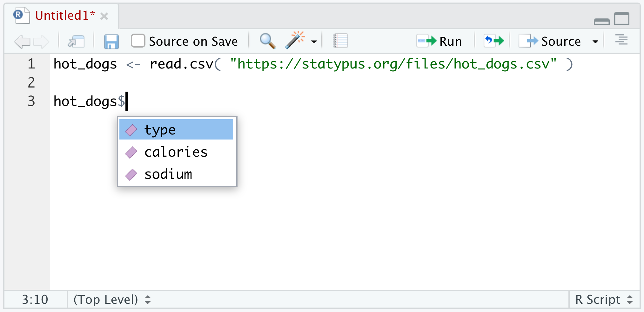Click the save document floppy disk icon
644x312 pixels.
coord(111,42)
